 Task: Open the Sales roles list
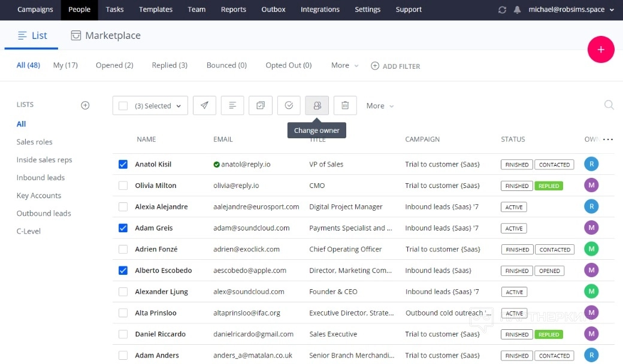34,142
